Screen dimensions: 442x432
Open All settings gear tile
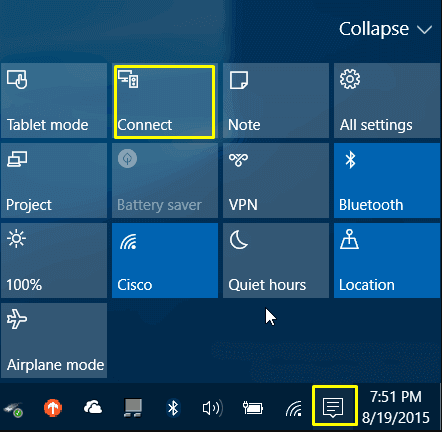[x=387, y=101]
